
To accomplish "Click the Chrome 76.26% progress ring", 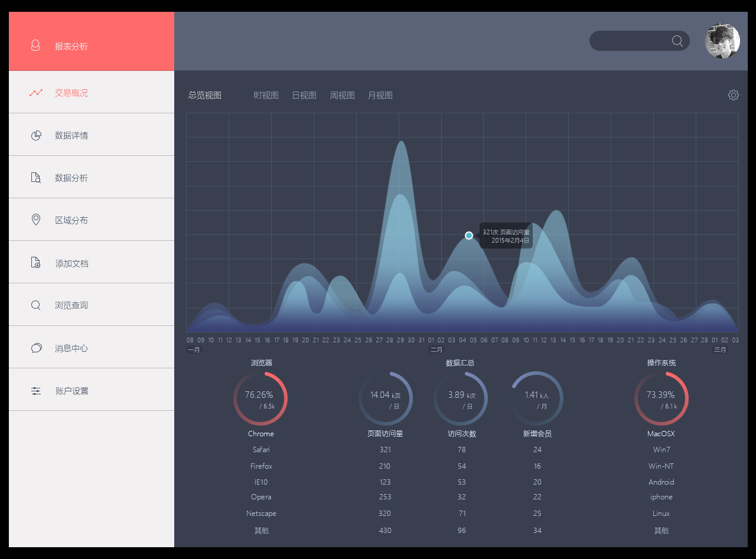I will coord(260,398).
